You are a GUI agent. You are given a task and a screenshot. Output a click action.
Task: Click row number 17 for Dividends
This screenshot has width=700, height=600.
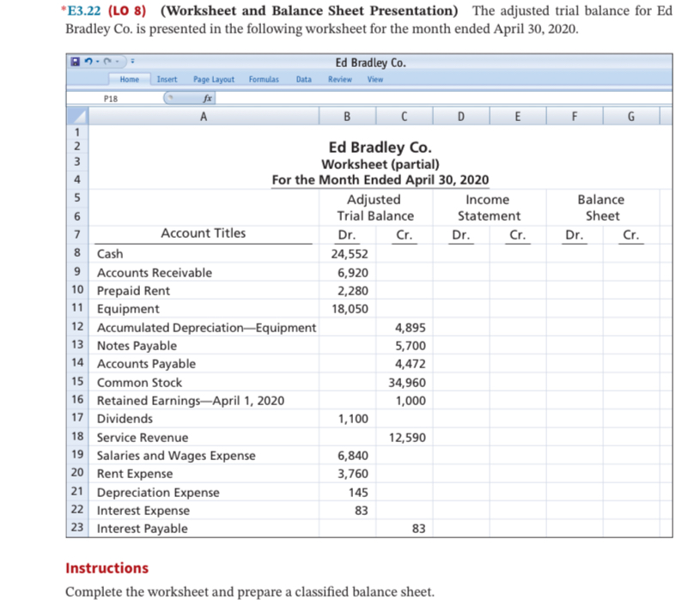pyautogui.click(x=76, y=418)
